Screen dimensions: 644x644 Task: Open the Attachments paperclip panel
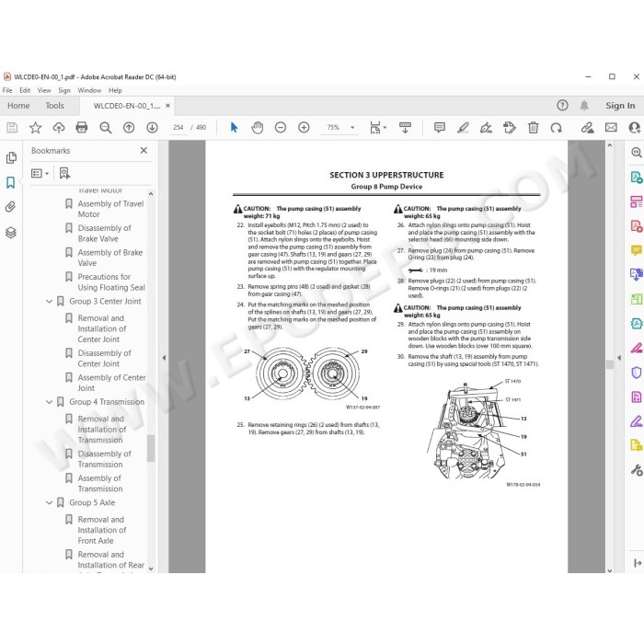coord(11,207)
